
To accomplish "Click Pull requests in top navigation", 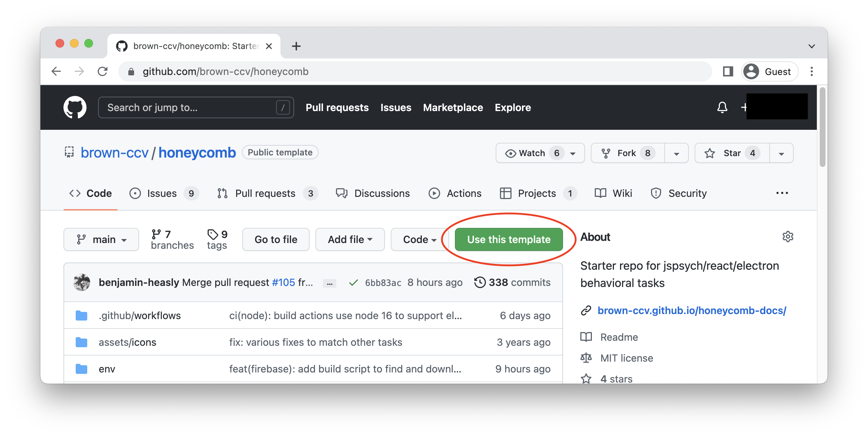I will click(x=337, y=107).
